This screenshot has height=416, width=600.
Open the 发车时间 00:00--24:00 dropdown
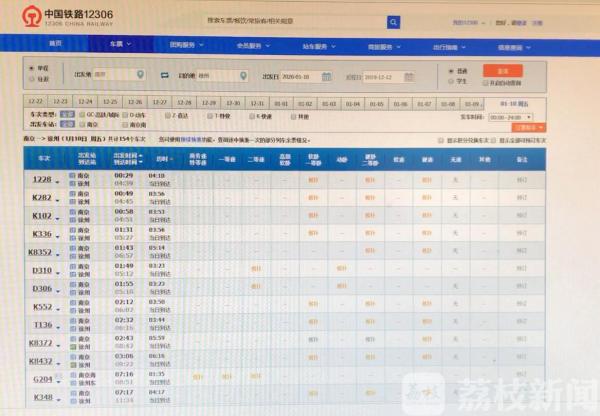(x=513, y=117)
